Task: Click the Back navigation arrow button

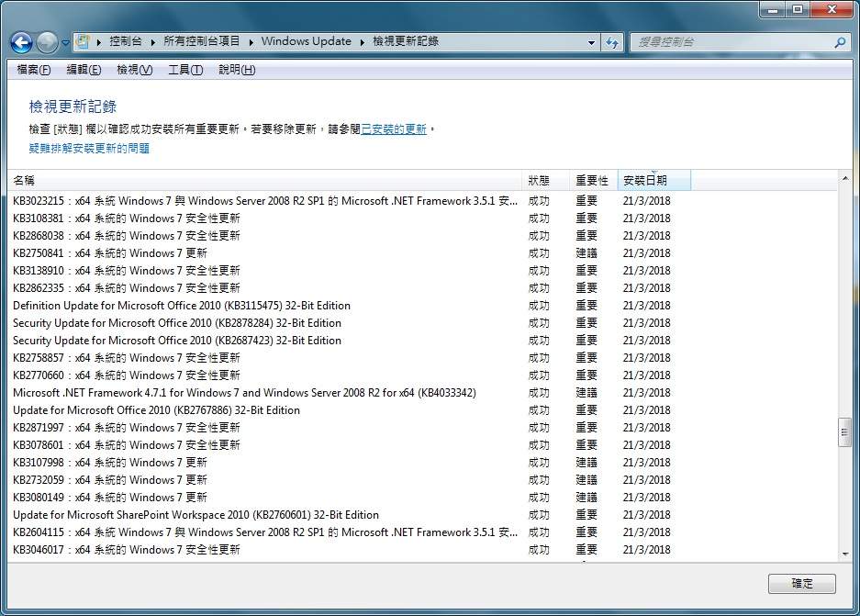Action: pyautogui.click(x=22, y=42)
